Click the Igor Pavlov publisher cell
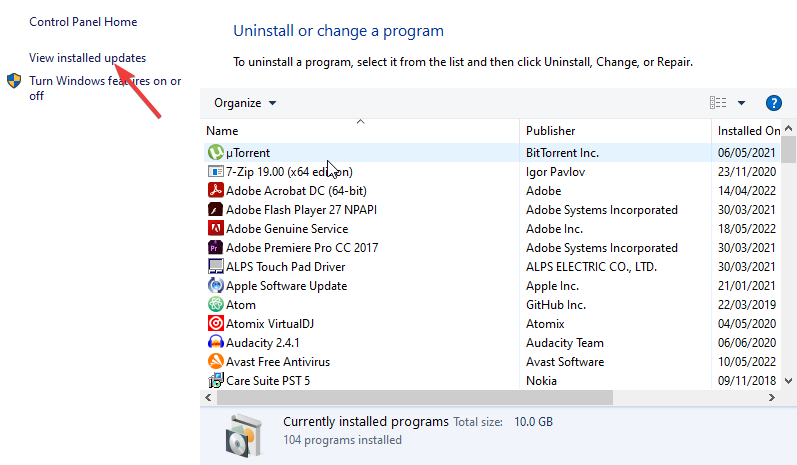The width and height of the screenshot is (797, 465). click(x=556, y=172)
